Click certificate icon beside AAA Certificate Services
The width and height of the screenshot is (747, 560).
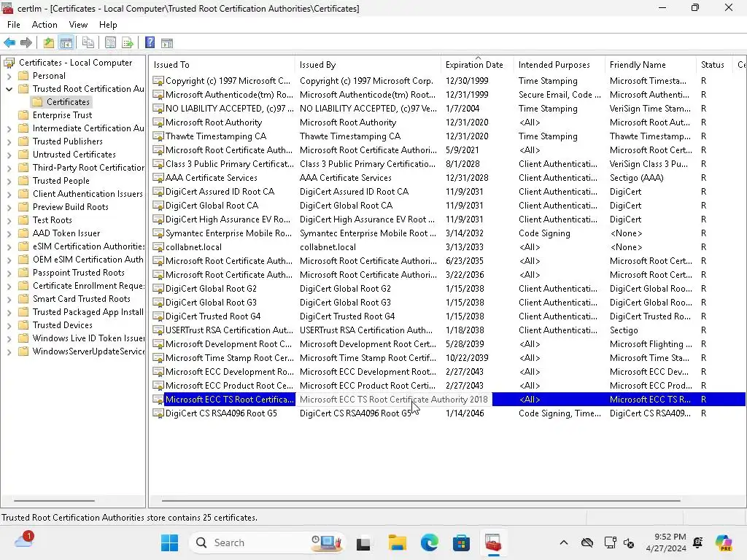[x=158, y=178]
